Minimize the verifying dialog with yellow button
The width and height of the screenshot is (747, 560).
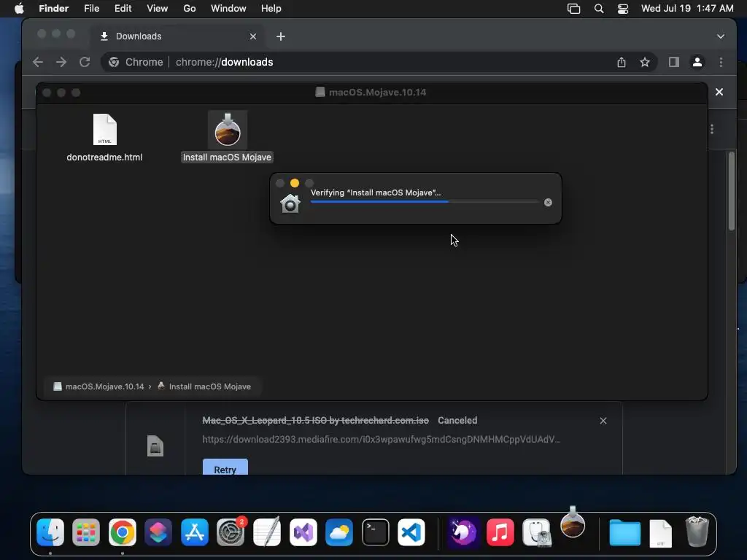click(x=295, y=183)
